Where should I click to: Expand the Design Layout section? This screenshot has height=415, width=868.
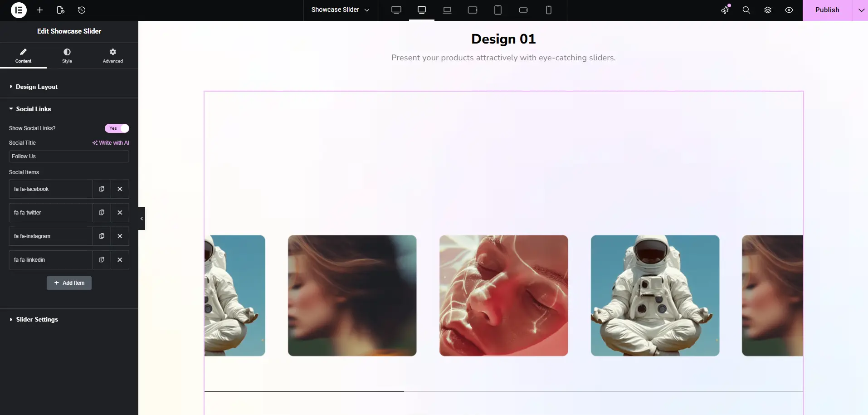tap(36, 87)
